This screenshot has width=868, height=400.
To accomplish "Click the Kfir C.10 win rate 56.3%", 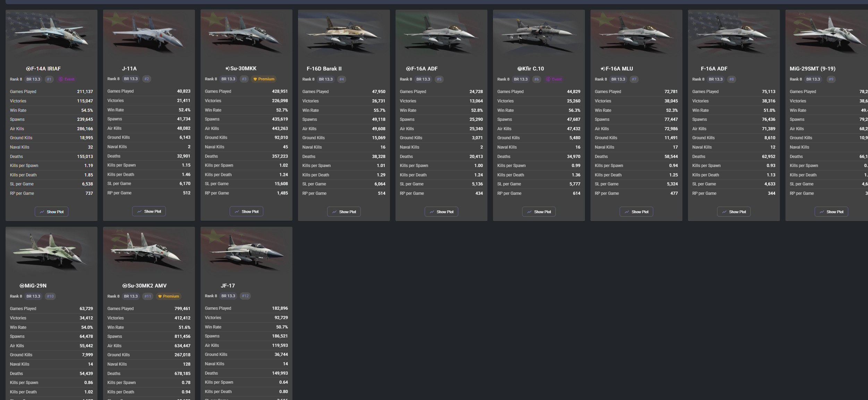I will pos(575,110).
